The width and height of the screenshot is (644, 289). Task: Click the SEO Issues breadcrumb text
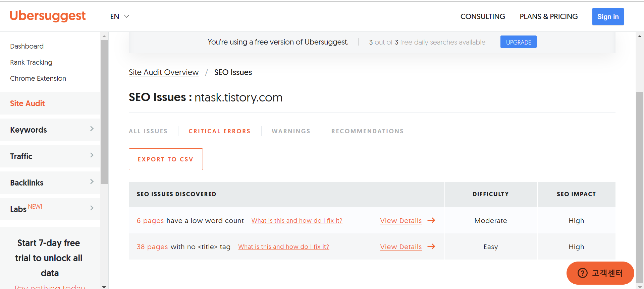(233, 72)
